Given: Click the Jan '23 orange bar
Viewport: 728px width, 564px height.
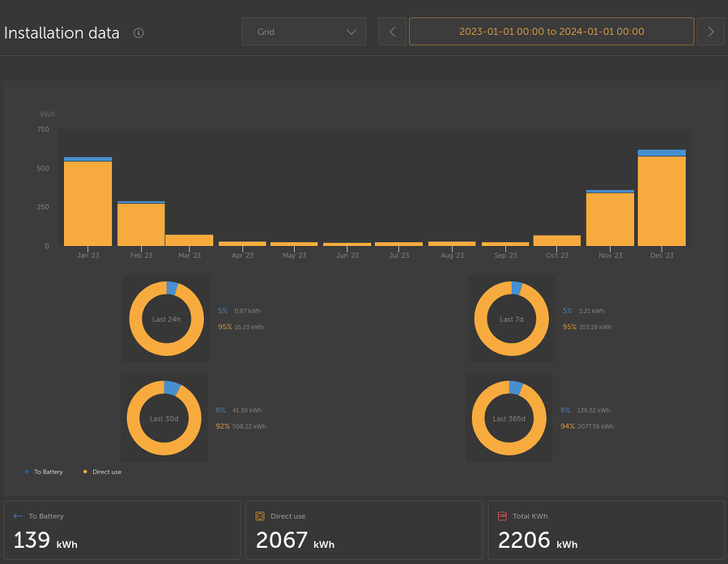Looking at the screenshot, I should [88, 203].
